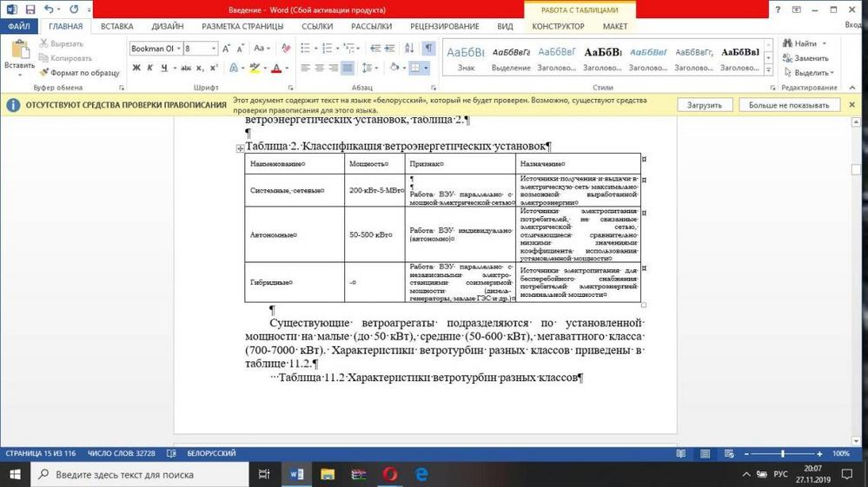Click the Больше не показывать button
Image resolution: width=868 pixels, height=487 pixels.
789,105
